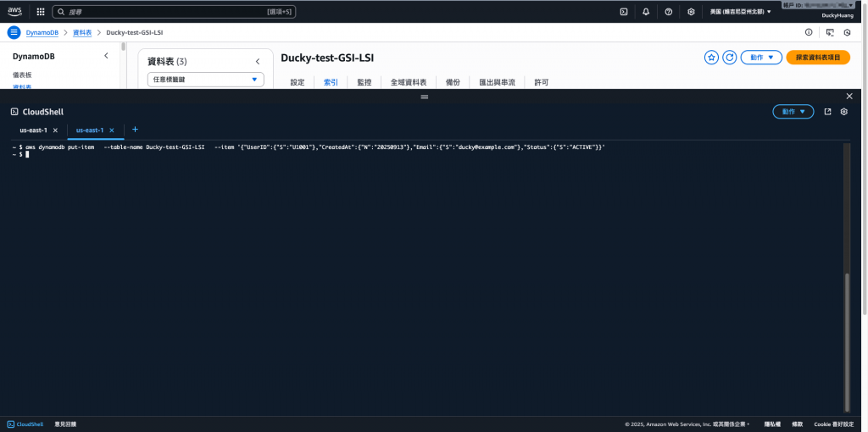
Task: Open the tutorial panel icon in breadcrumb bar
Action: [x=829, y=33]
